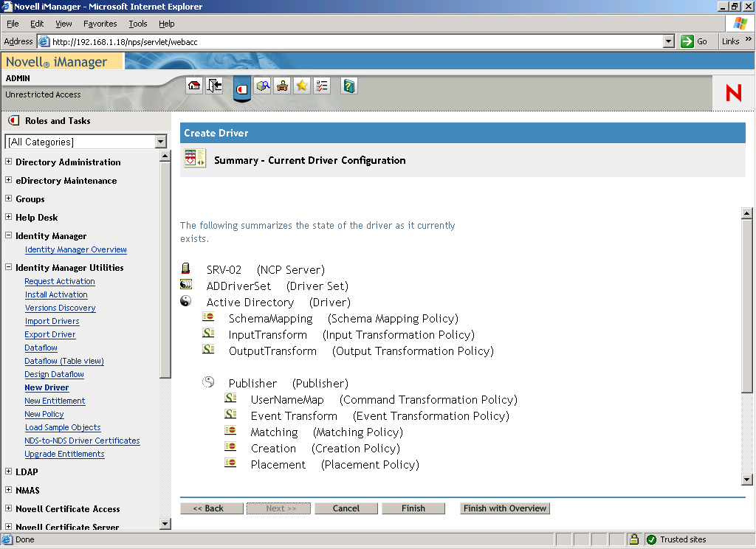Open the Favorites menu

tap(100, 23)
